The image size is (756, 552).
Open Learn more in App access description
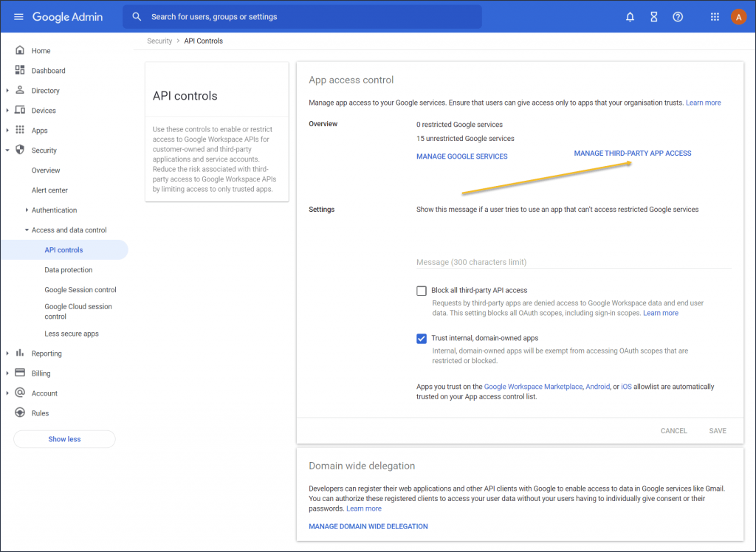point(704,103)
